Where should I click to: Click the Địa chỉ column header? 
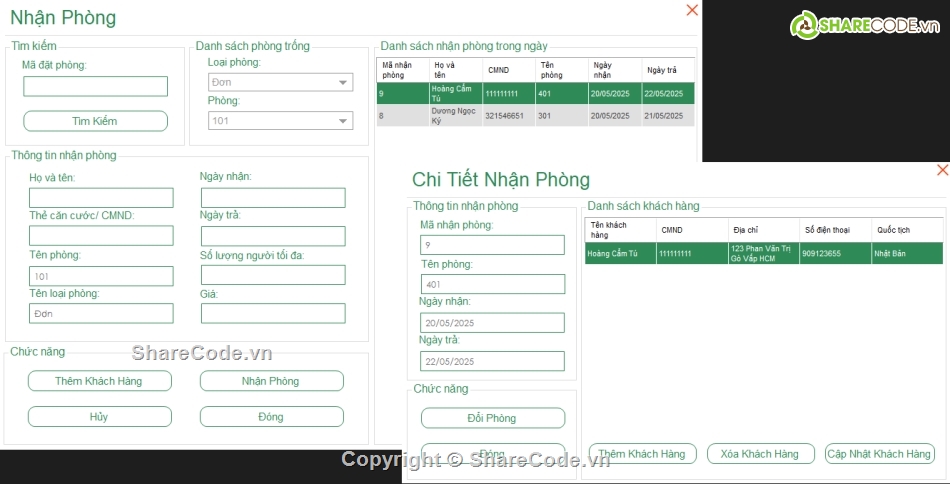[763, 230]
